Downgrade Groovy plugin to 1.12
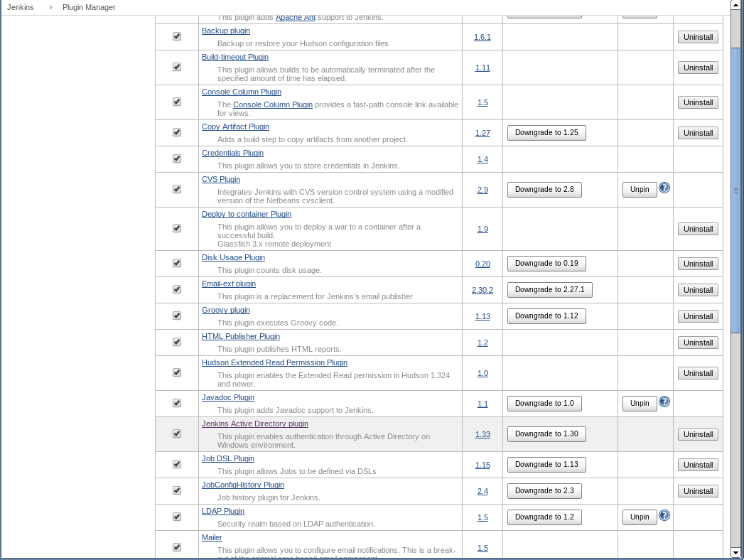Image resolution: width=744 pixels, height=560 pixels. point(546,316)
